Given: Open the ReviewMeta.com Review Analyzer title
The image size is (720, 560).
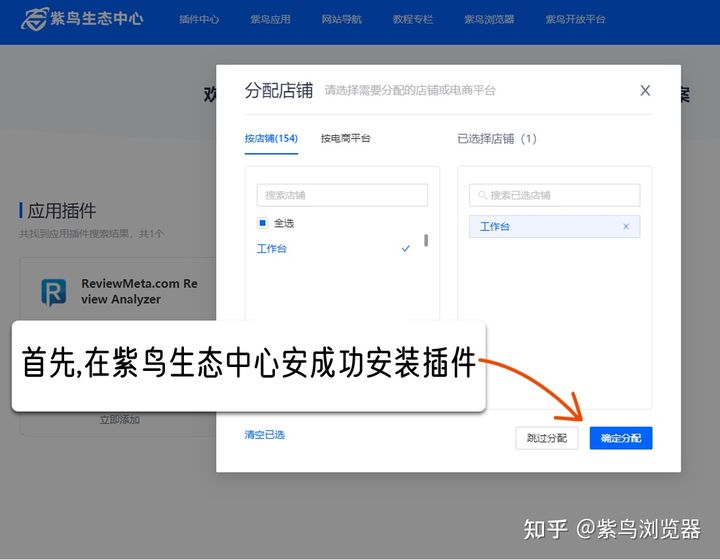Looking at the screenshot, I should click(139, 291).
